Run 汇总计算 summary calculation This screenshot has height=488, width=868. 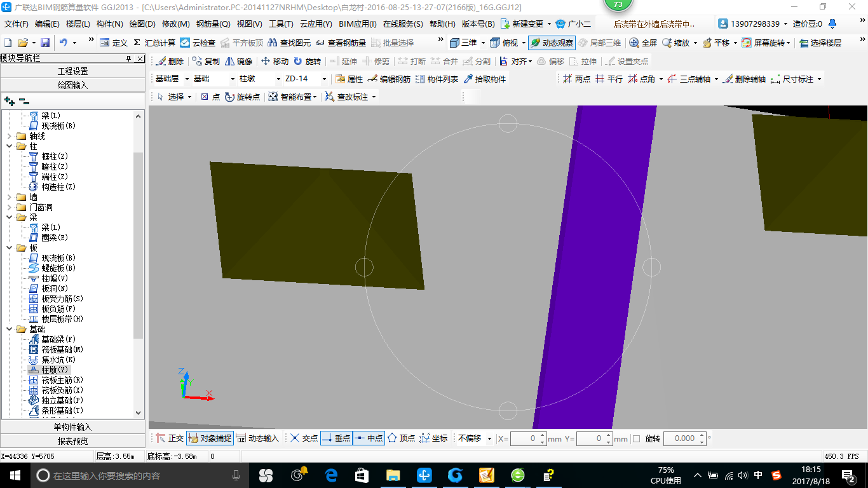pos(154,43)
